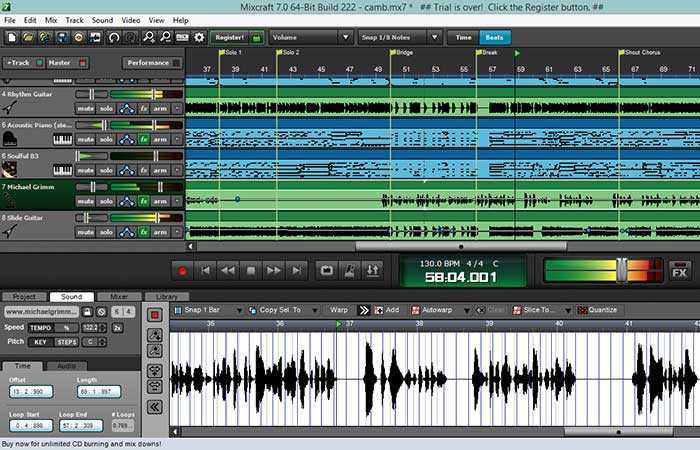Viewport: 700px width, 450px height.
Task: Expand the Slide Guitar arm dropdown arrow
Action: point(177,232)
